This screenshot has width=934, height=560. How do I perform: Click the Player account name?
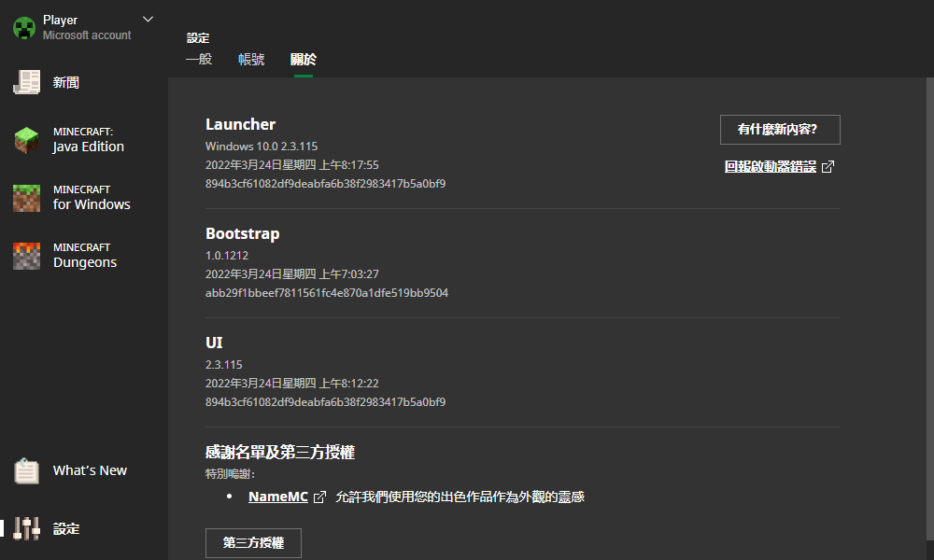(x=60, y=20)
